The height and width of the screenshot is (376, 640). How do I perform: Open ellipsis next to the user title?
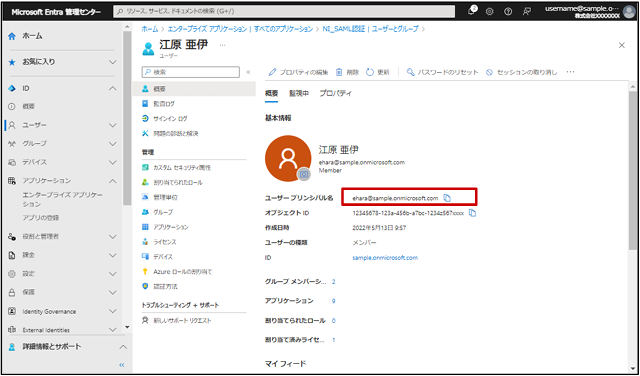click(222, 45)
